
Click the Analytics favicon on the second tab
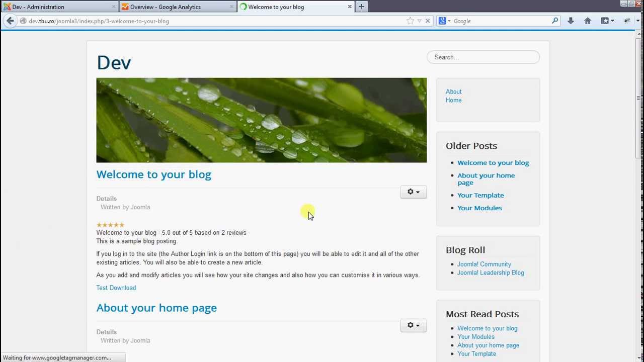[125, 7]
